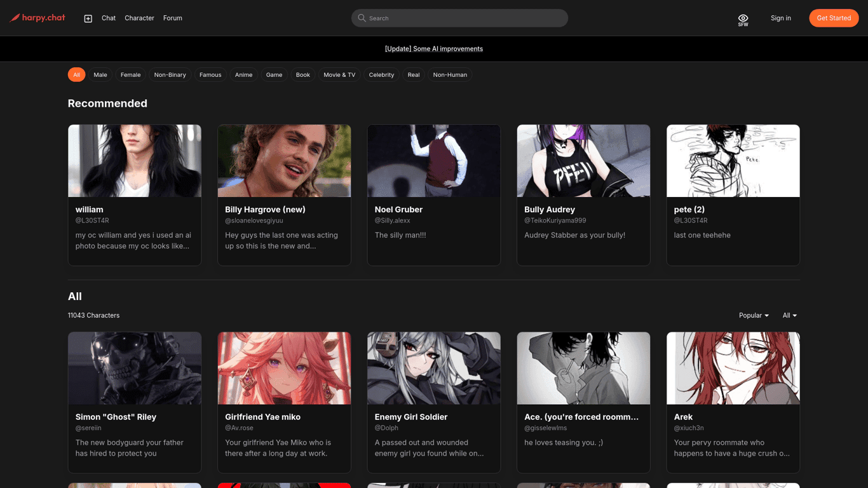
Task: Open the Enemy Girl Soldier thumbnail
Action: (x=434, y=368)
